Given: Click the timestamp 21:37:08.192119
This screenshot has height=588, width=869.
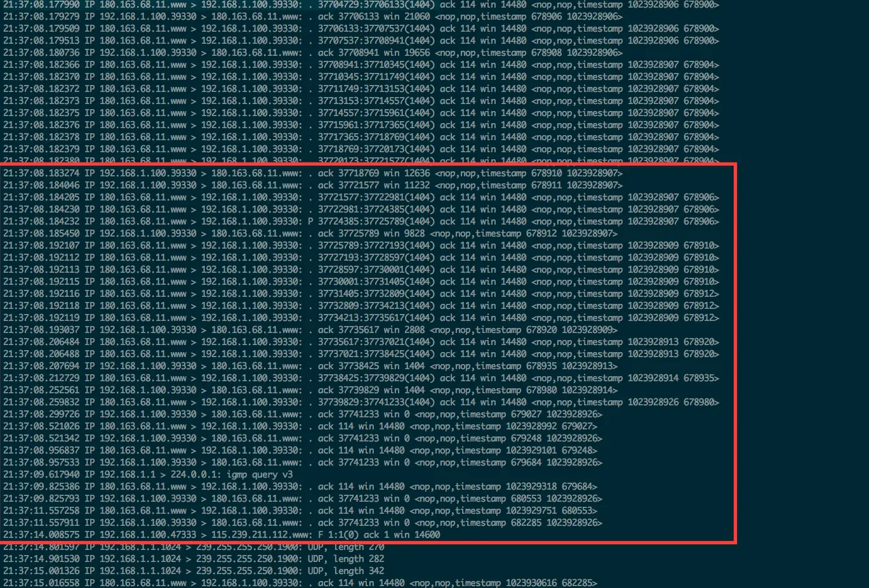Looking at the screenshot, I should 41,318.
